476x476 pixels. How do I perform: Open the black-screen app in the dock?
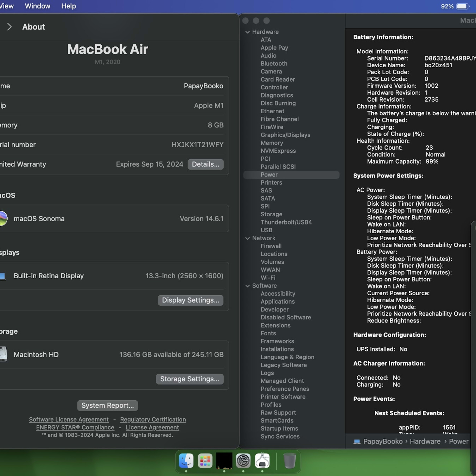[x=224, y=461]
